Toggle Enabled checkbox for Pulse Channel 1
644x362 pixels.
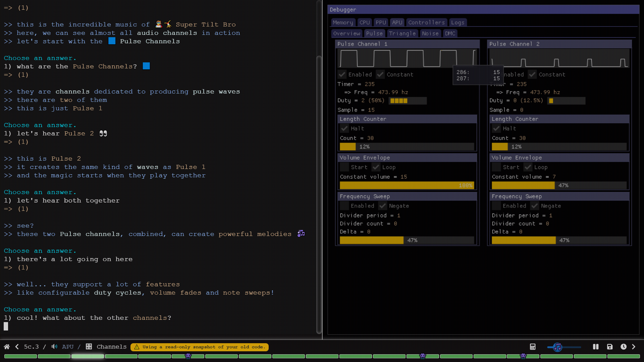pyautogui.click(x=342, y=74)
